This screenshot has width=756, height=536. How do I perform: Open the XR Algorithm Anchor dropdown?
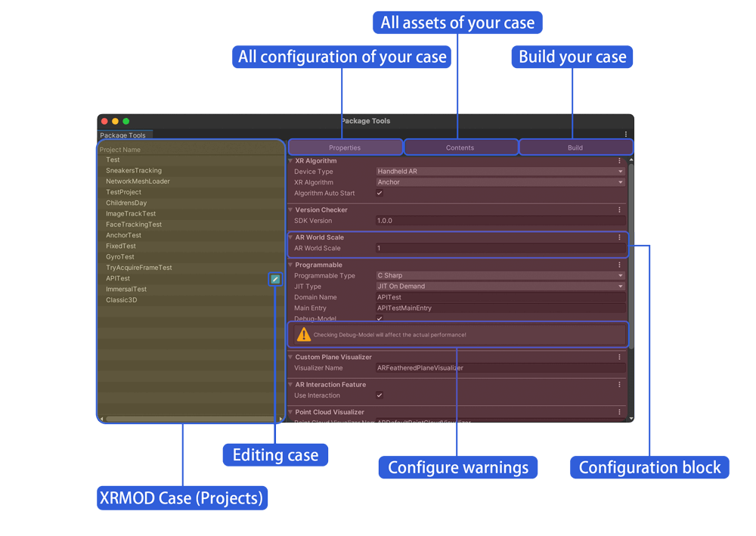pos(500,182)
